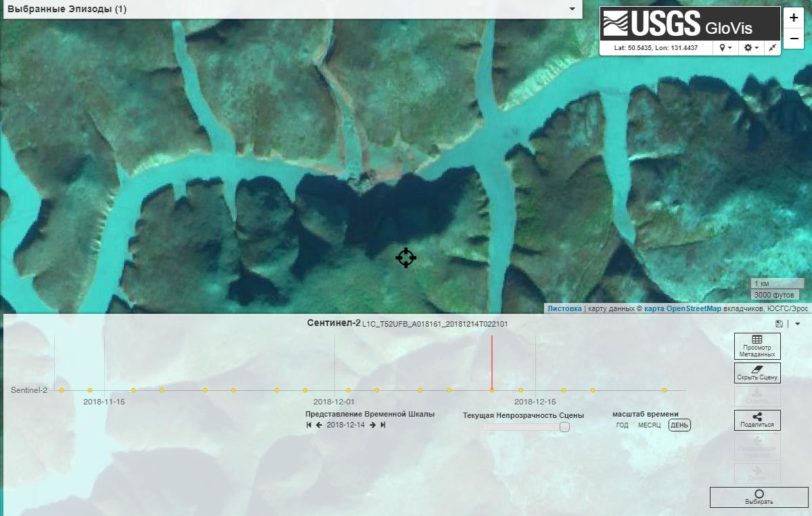This screenshot has width=812, height=516.
Task: Click the Поделиться share button
Action: click(757, 420)
